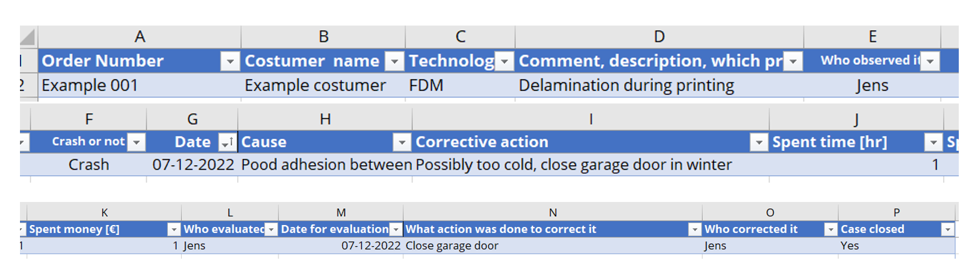Open the Cause column filter dropdown
Screen dimensions: 980x278
pyautogui.click(x=402, y=142)
